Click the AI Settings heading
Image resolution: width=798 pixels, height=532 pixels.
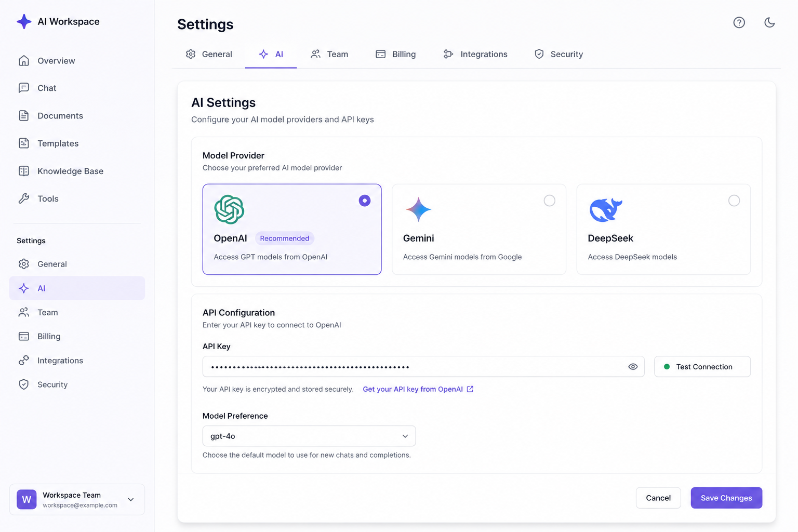(x=223, y=102)
